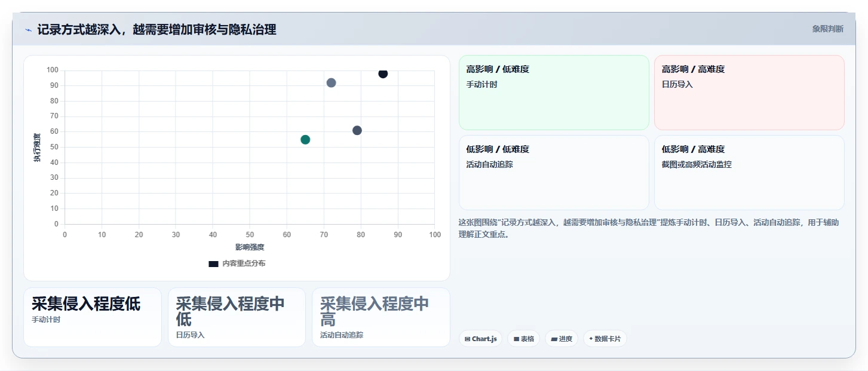Image resolution: width=868 pixels, height=371 pixels.
Task: Click the 象限判断 label in header
Action: click(827, 29)
